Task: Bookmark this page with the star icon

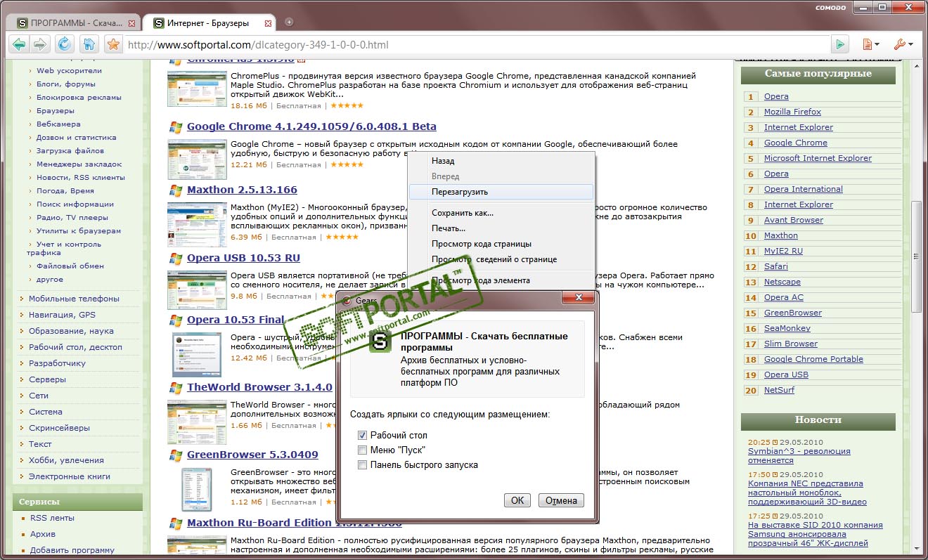Action: (112, 44)
